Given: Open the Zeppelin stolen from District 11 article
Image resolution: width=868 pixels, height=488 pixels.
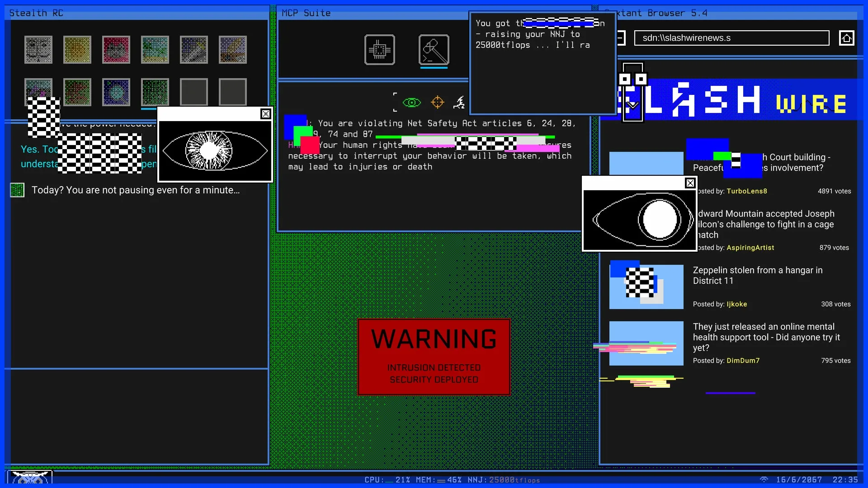Looking at the screenshot, I should 758,276.
